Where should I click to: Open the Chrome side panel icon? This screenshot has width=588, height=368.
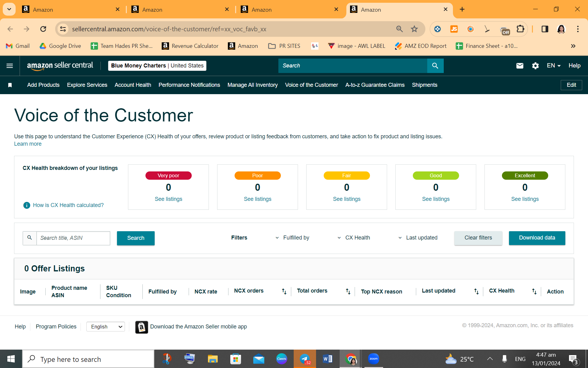(545, 29)
